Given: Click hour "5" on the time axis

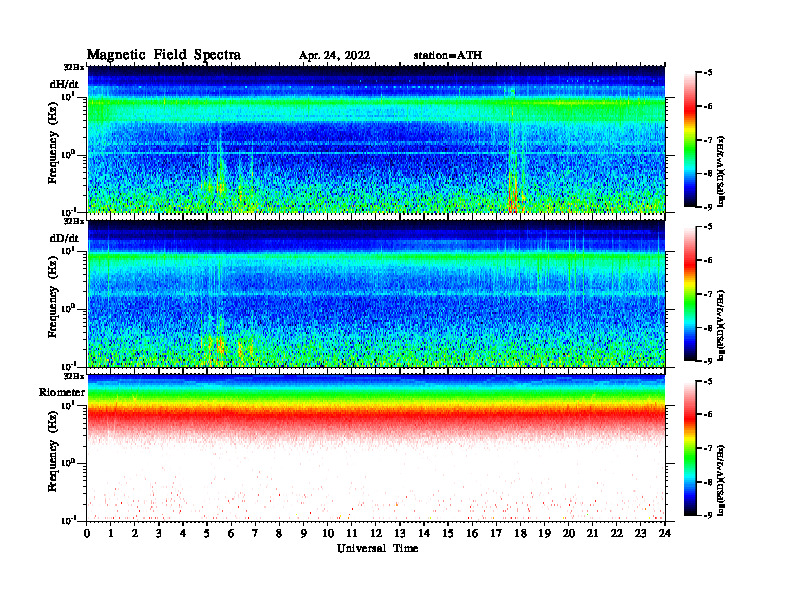Looking at the screenshot, I should coord(207,534).
